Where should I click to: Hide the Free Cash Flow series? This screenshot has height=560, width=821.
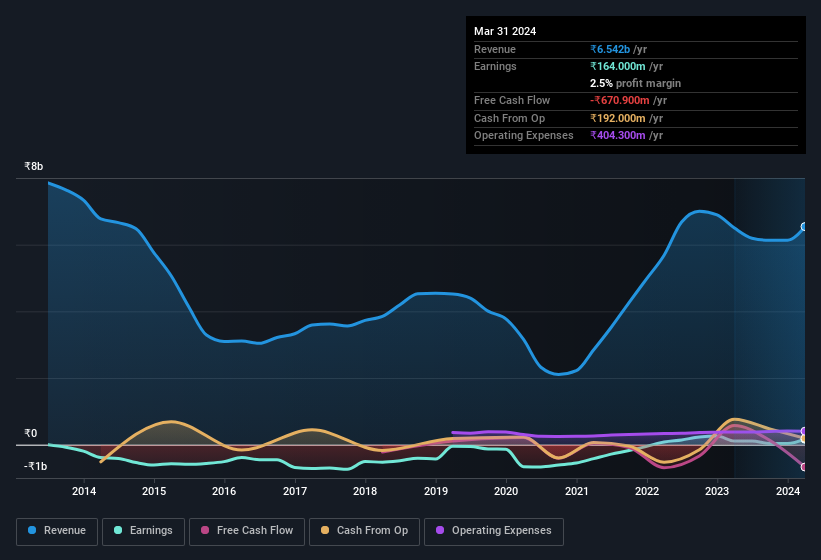click(x=248, y=530)
